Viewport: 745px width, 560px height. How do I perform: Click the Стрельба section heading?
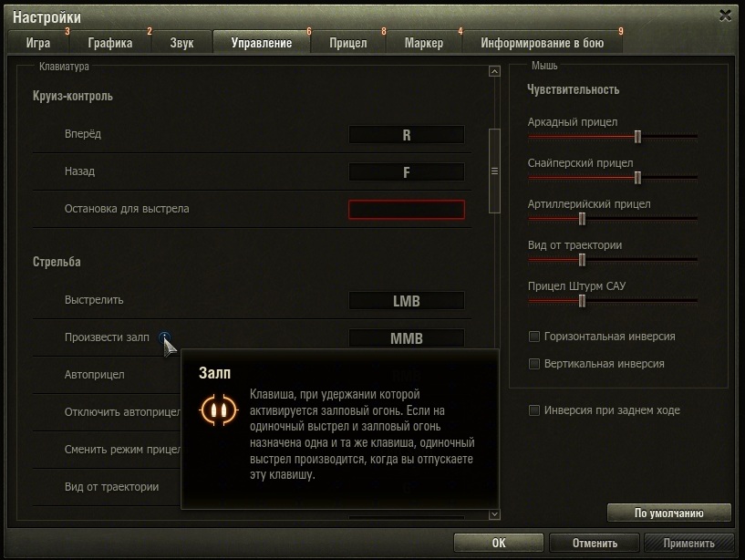pos(57,262)
